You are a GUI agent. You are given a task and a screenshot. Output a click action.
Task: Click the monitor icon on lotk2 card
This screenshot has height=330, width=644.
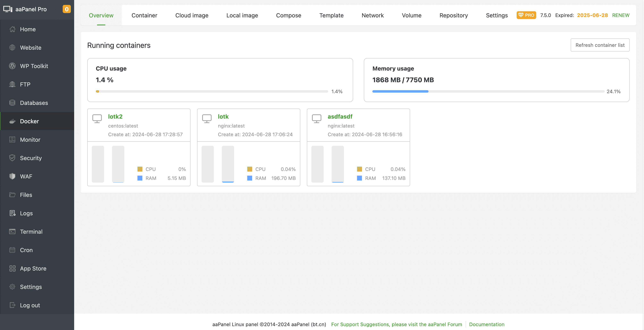[x=97, y=119]
